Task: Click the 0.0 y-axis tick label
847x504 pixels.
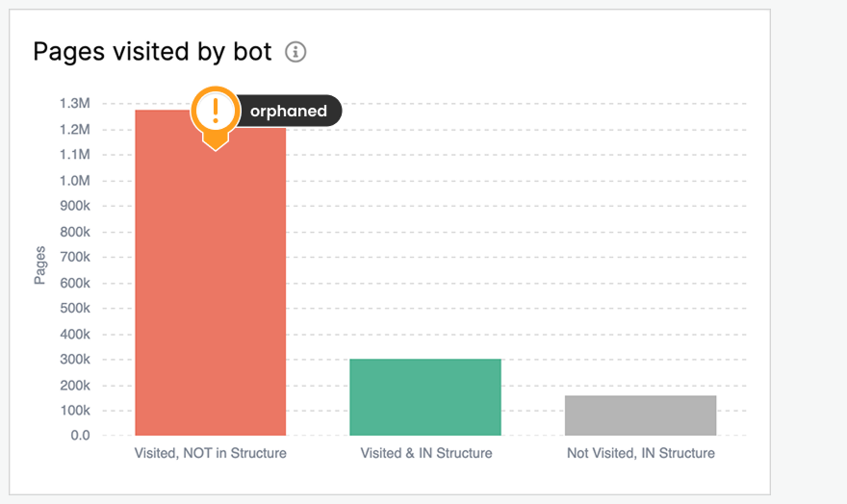Action: point(80,436)
